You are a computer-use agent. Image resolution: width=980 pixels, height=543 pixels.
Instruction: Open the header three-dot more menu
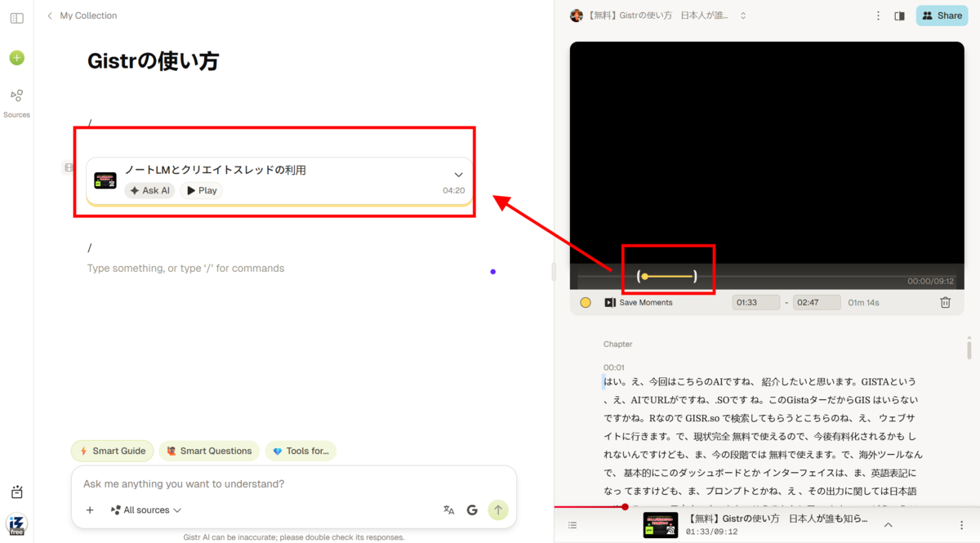[x=879, y=16]
